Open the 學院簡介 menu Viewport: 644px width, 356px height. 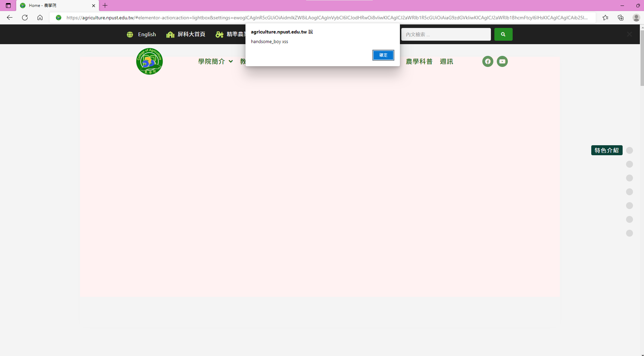pos(211,61)
